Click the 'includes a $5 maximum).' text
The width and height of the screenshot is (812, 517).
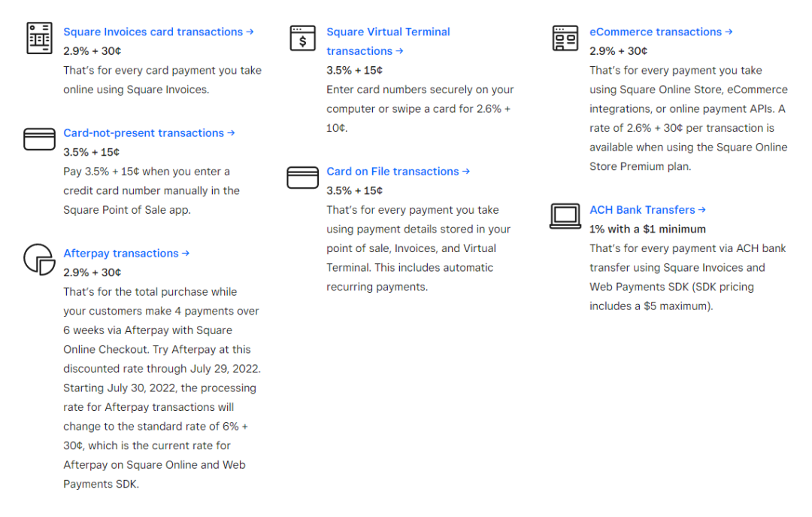tap(651, 306)
